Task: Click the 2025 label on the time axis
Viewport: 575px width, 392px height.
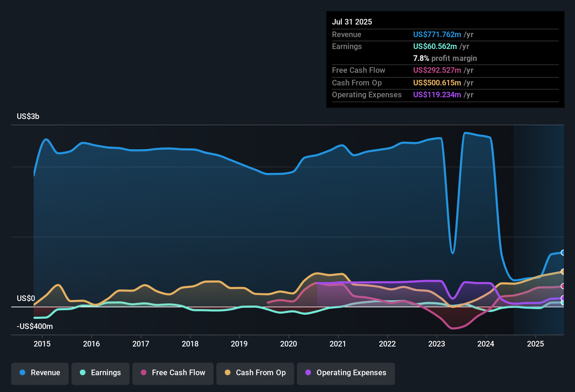Action: (x=535, y=344)
